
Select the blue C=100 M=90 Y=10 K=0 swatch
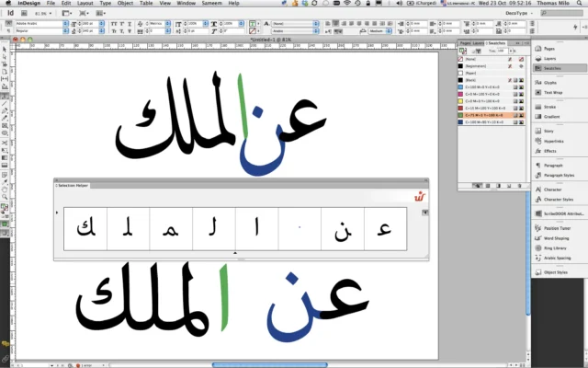pos(491,122)
